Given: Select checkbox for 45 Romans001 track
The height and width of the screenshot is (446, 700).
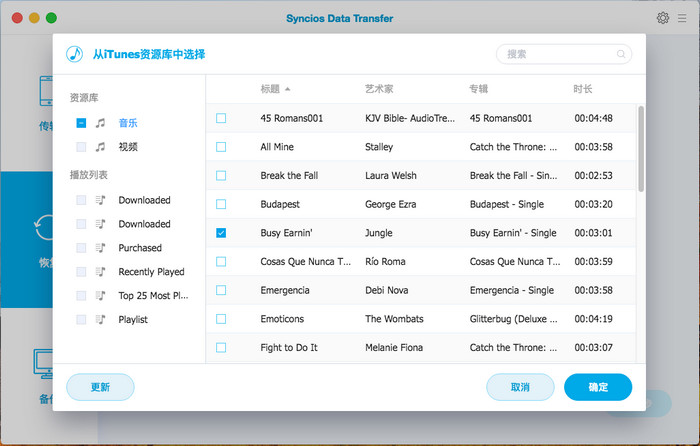Looking at the screenshot, I should pos(221,118).
